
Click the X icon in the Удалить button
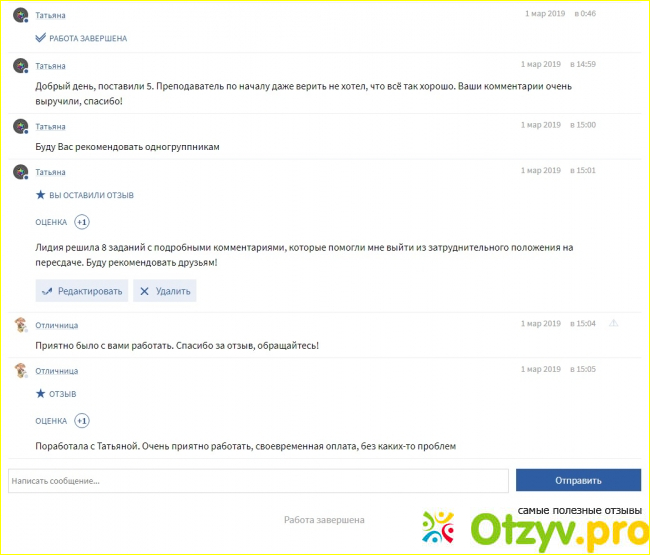click(x=144, y=291)
